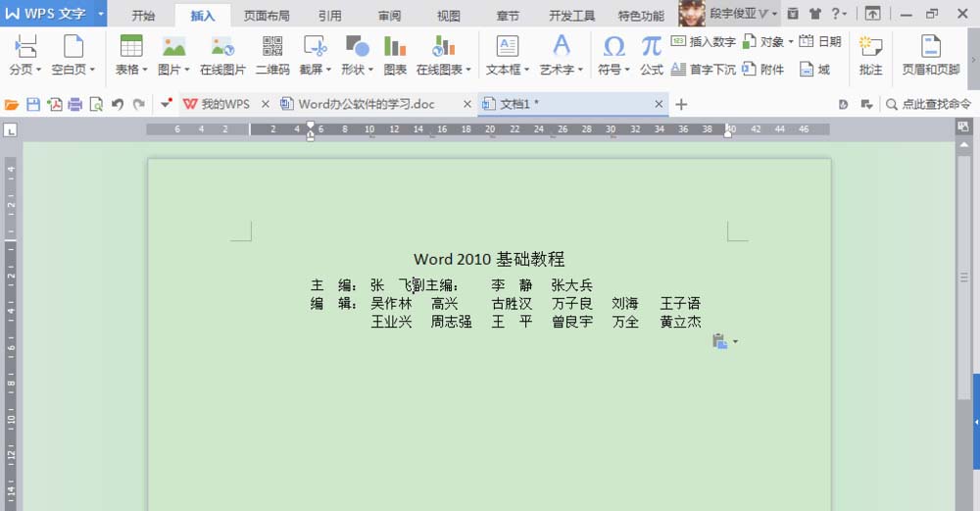Click the save icon in quick toolbar
Image resolution: width=980 pixels, height=511 pixels.
[x=33, y=104]
